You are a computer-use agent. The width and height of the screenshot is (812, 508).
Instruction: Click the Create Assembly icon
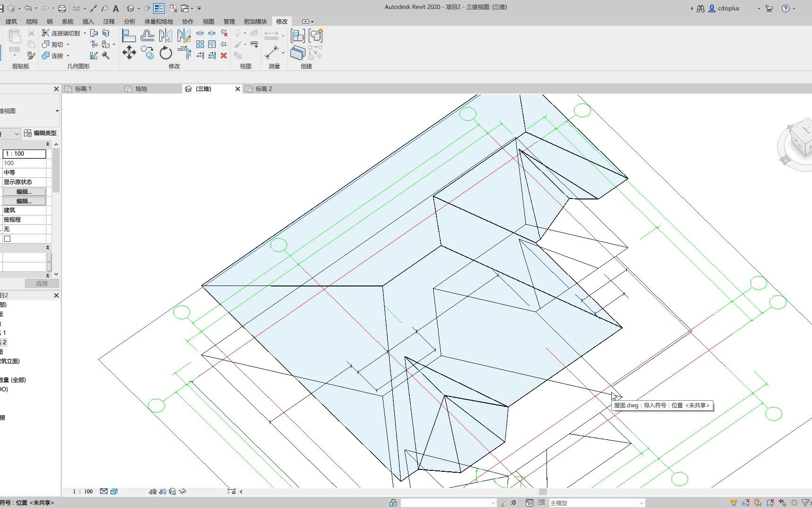297,36
